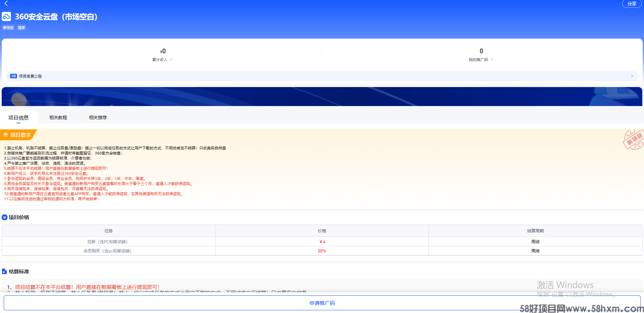Click the 会员购买（含pc和移动端）cell
The image size is (644, 313).
point(108,251)
